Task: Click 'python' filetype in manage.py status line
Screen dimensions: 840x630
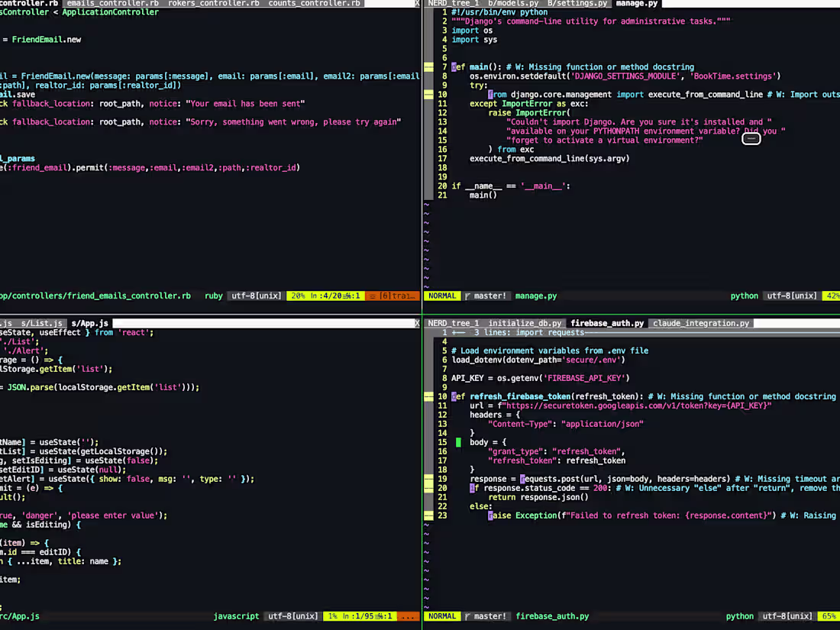Action: pos(744,296)
